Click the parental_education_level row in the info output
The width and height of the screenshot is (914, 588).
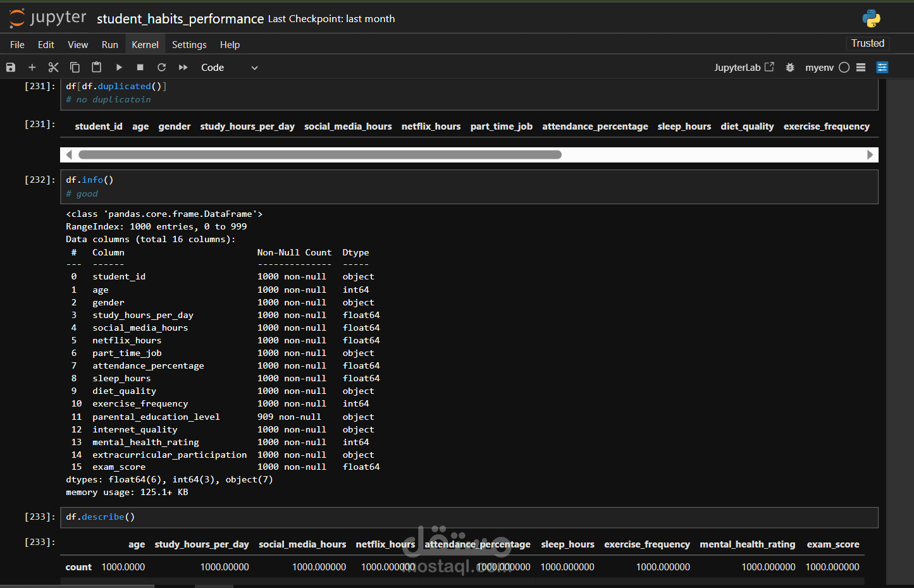(223, 417)
